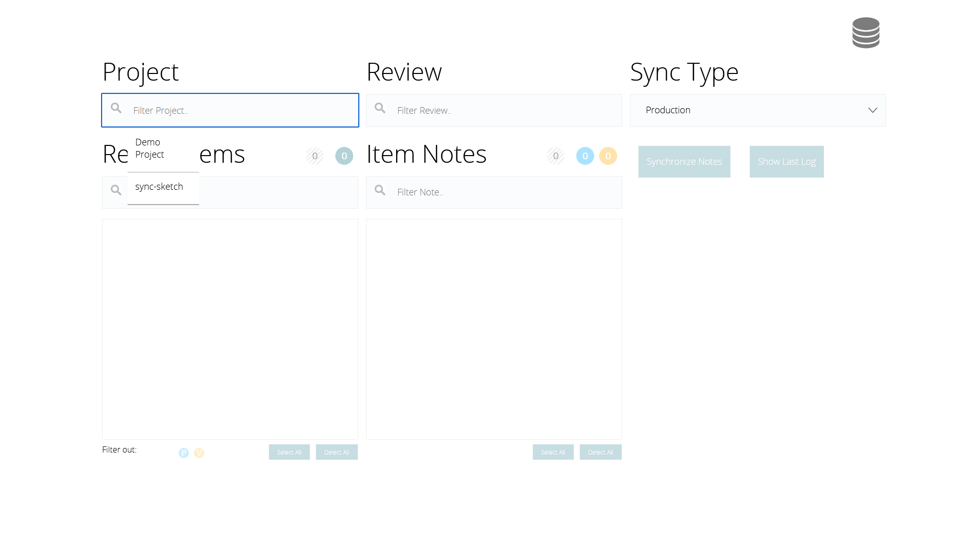Screen dimensions: 980x551
Task: Click the orange Item Notes counter badge
Action: 608,156
